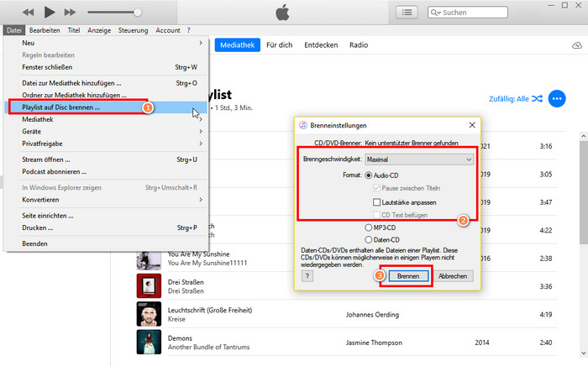Open the Anzeige menu
Screen dimensions: 588x366
coord(99,30)
